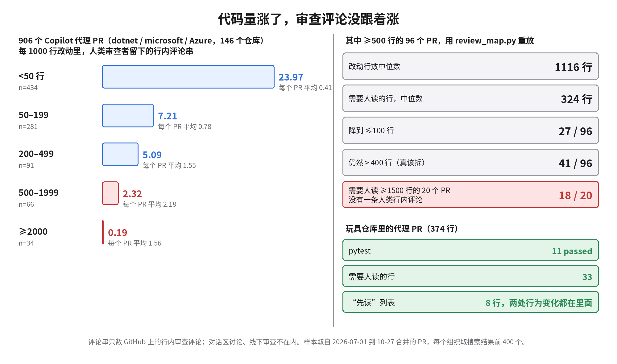617x364 pixels.
Task: Click the n=91 sample count
Action: click(x=26, y=166)
